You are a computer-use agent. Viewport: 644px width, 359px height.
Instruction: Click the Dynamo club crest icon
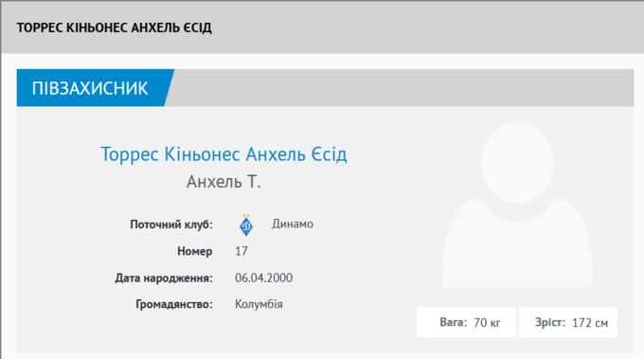pos(246,225)
